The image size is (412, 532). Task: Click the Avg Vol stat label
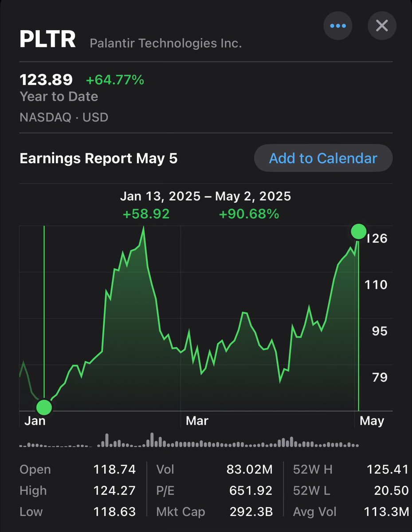(x=314, y=512)
